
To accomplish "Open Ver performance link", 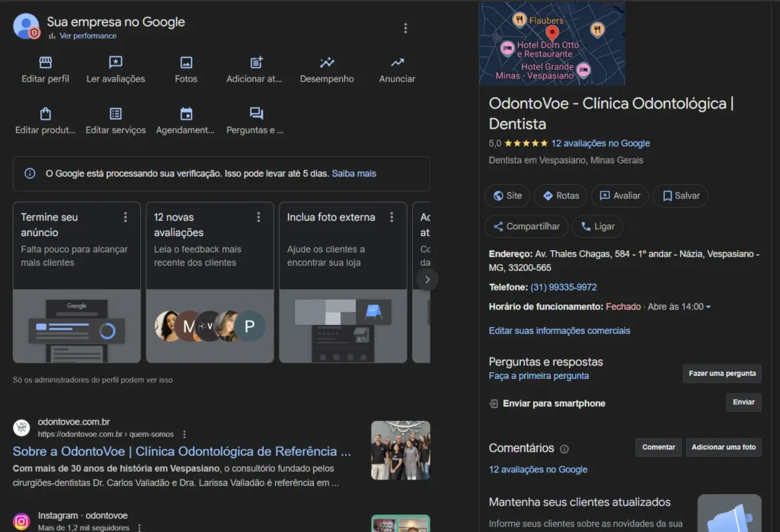I will tap(88, 36).
